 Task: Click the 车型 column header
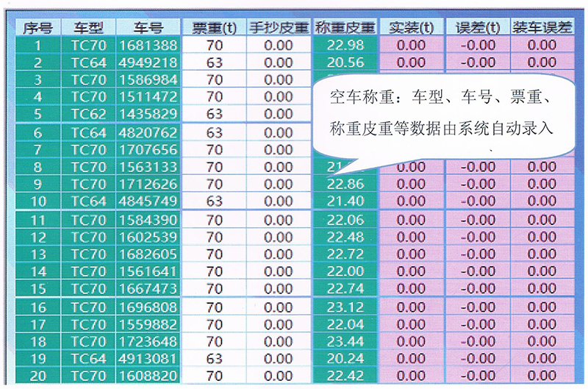pyautogui.click(x=88, y=27)
